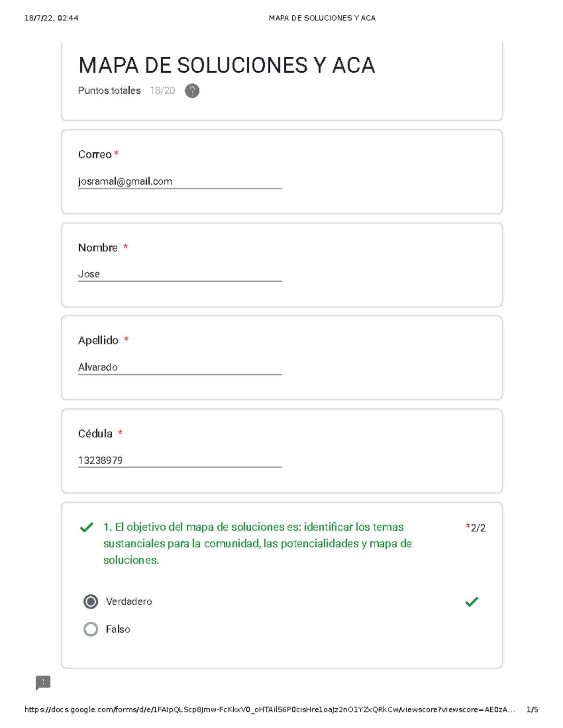Screen dimensions: 563x728
Task: Click the Correo email input field
Action: tap(180, 181)
